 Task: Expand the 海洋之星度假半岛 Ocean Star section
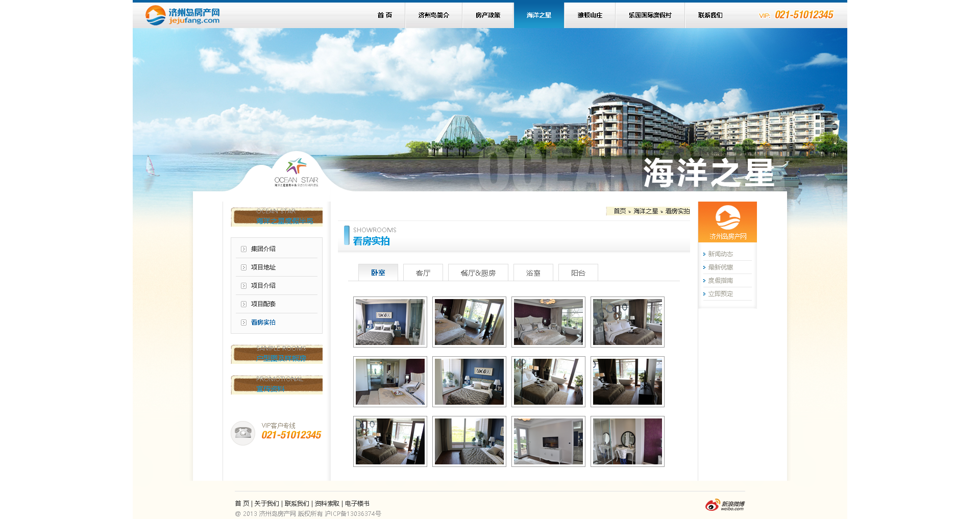click(277, 216)
